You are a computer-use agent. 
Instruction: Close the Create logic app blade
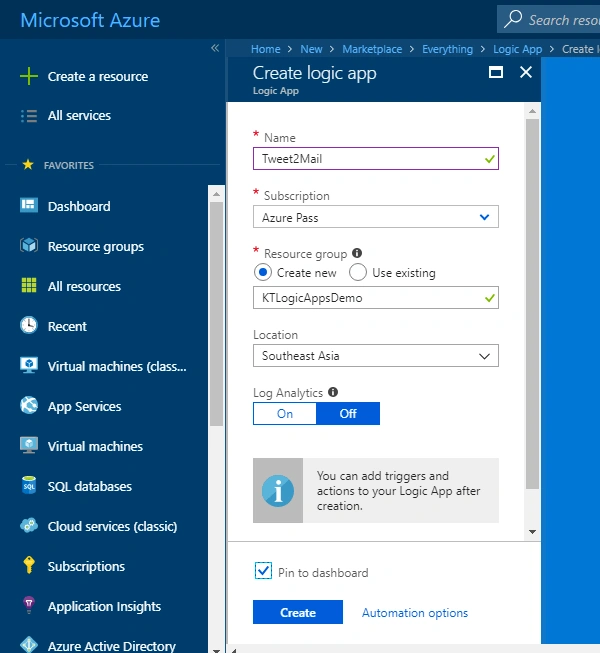click(526, 72)
